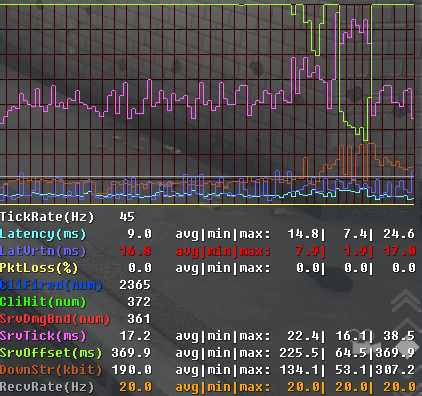
Task: Click the Latency row avg|min|max header
Action: pos(223,234)
